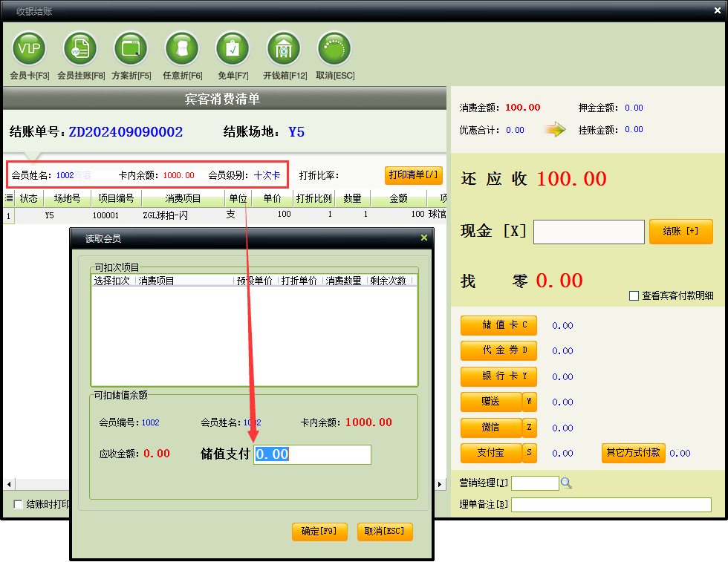This screenshot has height=562, width=728.
Task: Click 打印清单[/] button
Action: (x=413, y=175)
